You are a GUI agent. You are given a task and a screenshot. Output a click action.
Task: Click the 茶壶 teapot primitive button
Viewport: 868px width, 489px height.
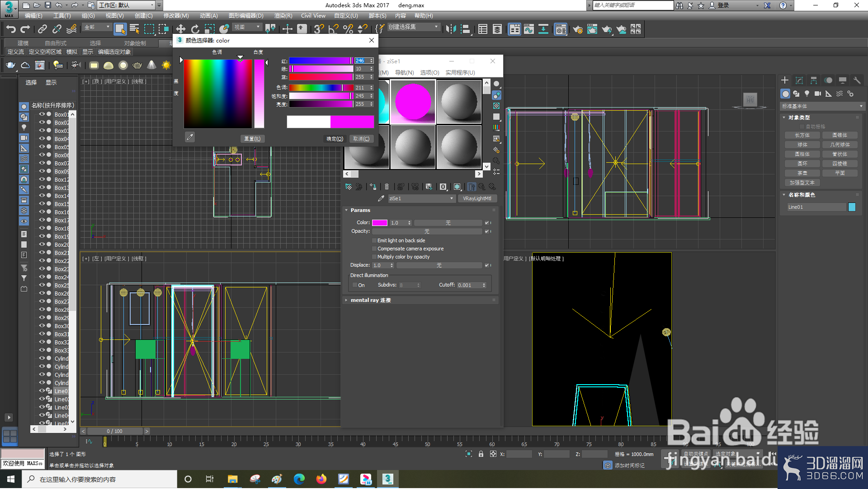click(802, 173)
